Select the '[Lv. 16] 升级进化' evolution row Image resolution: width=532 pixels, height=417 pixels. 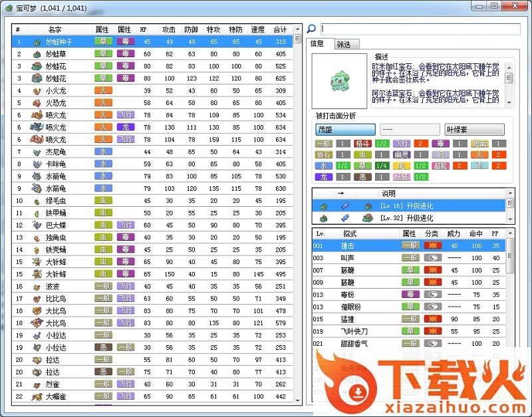[x=409, y=206]
